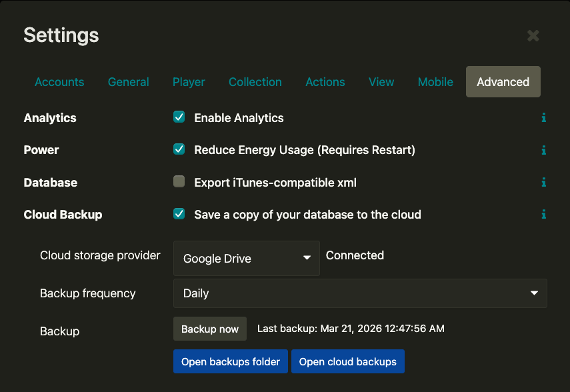Go to the Player tab

189,82
